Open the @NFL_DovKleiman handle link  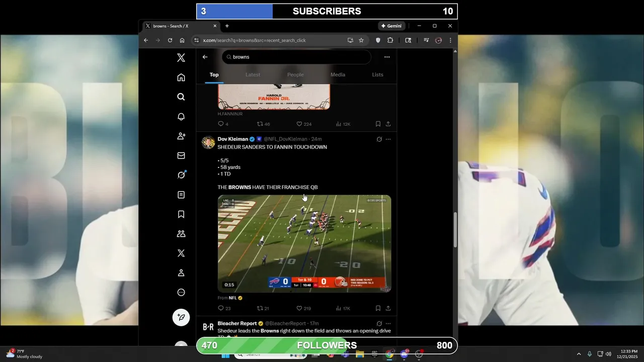coord(285,139)
